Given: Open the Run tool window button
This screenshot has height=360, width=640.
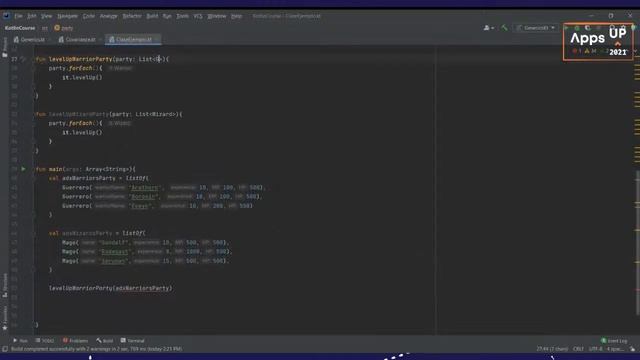Looking at the screenshot, I should coord(20,340).
